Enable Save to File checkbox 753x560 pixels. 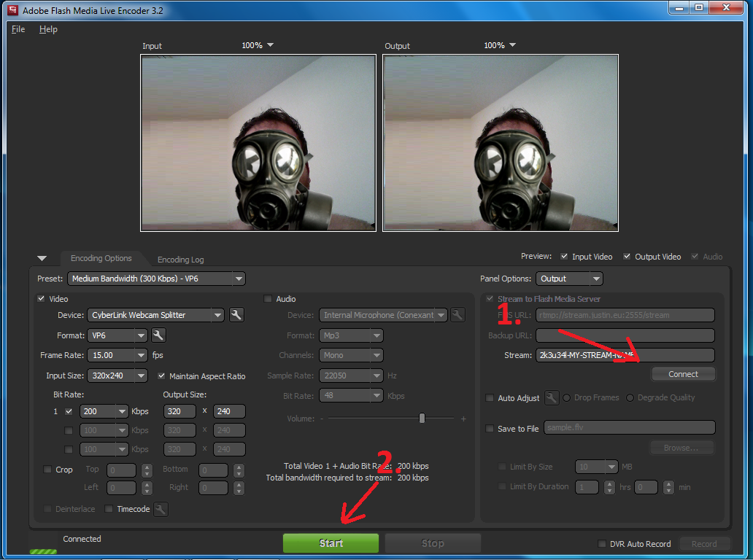point(490,429)
